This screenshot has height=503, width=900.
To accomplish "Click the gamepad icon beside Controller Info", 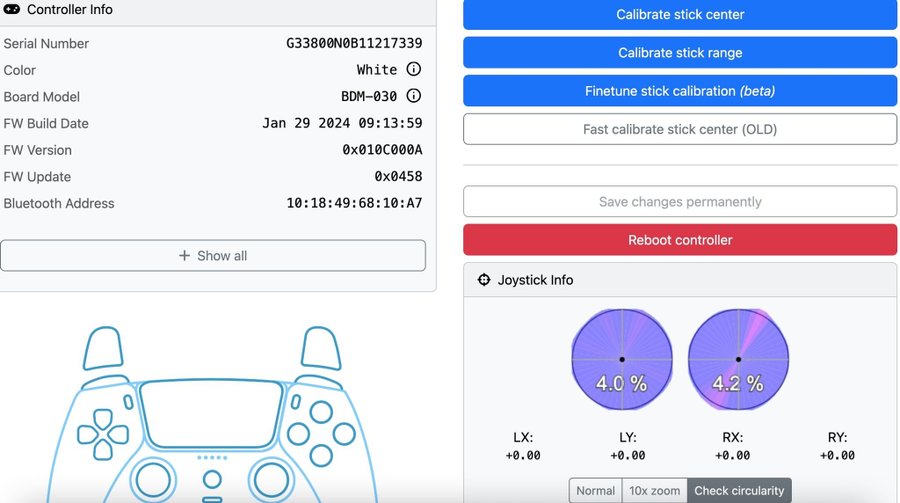I will tap(11, 9).
